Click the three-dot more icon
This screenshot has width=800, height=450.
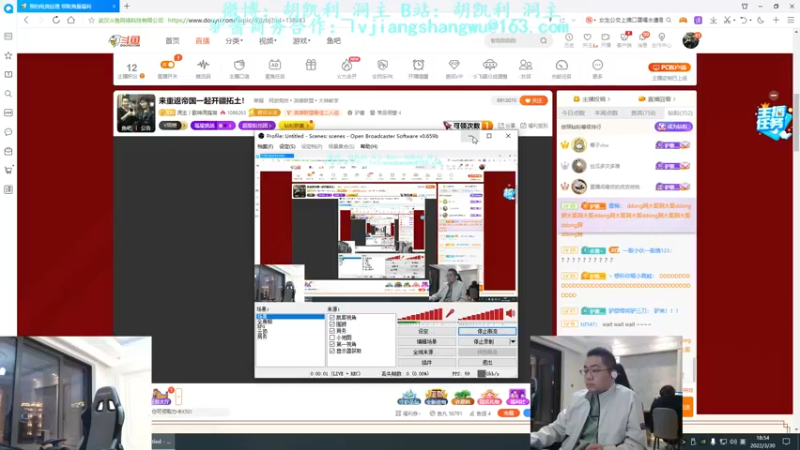597,65
